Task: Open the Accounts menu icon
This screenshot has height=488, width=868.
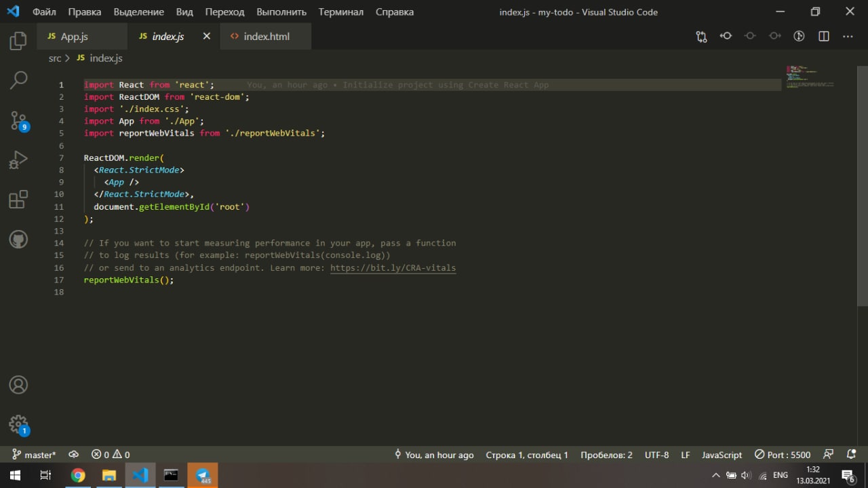Action: pos(18,385)
